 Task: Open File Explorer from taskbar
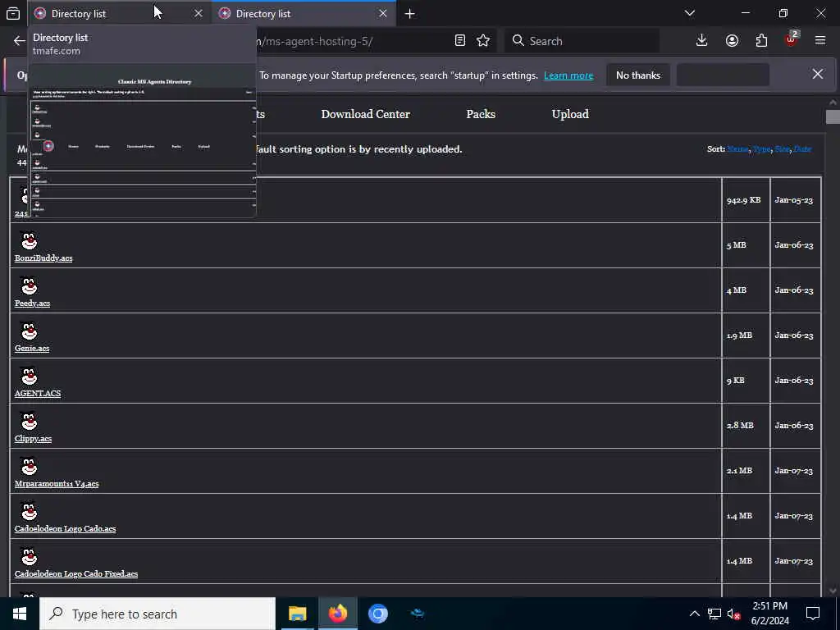click(297, 614)
